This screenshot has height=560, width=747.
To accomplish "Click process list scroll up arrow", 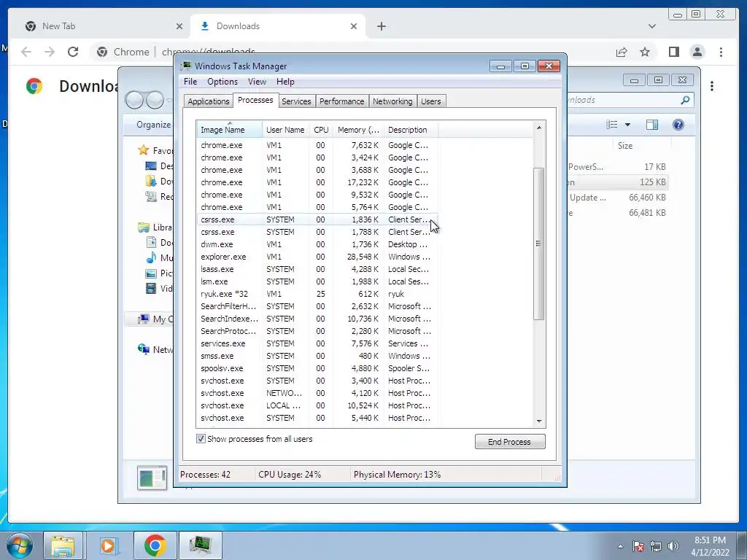I will pos(539,127).
